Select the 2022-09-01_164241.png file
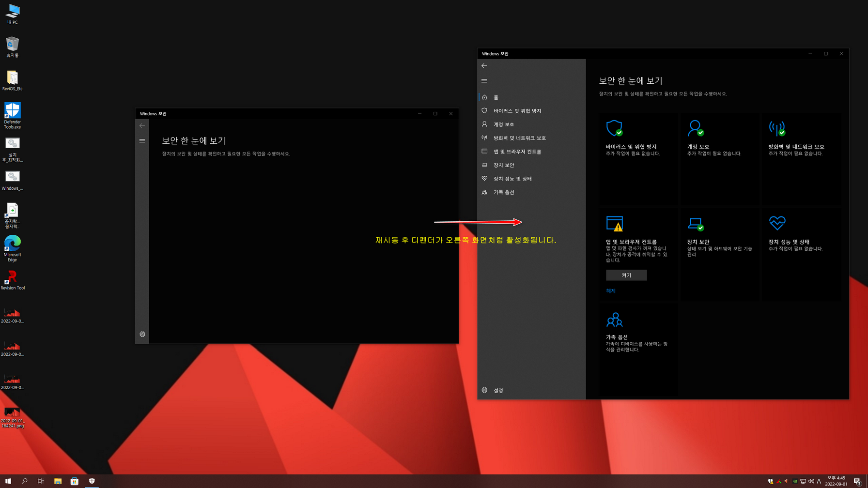The image size is (868, 488). (13, 417)
